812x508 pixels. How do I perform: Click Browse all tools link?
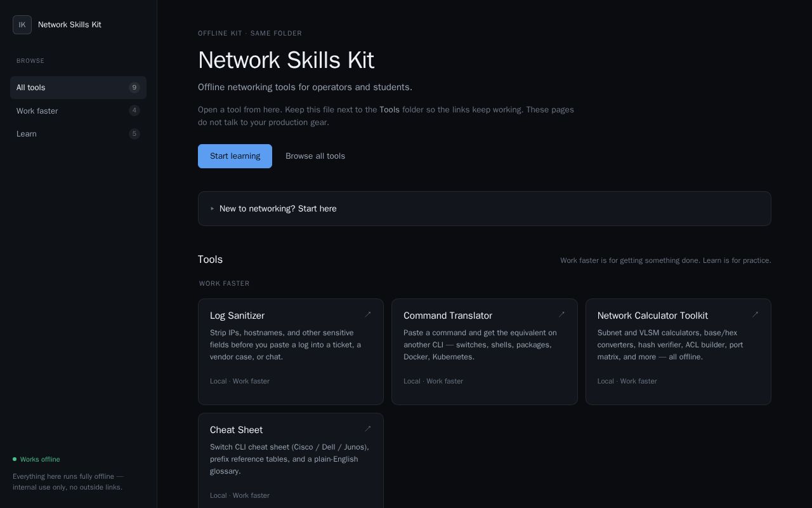[315, 156]
